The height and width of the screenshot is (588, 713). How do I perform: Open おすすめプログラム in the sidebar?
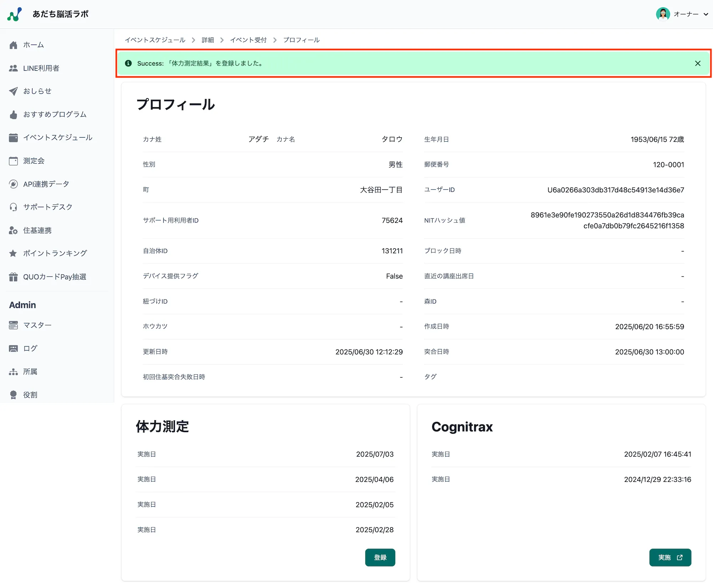click(x=54, y=114)
